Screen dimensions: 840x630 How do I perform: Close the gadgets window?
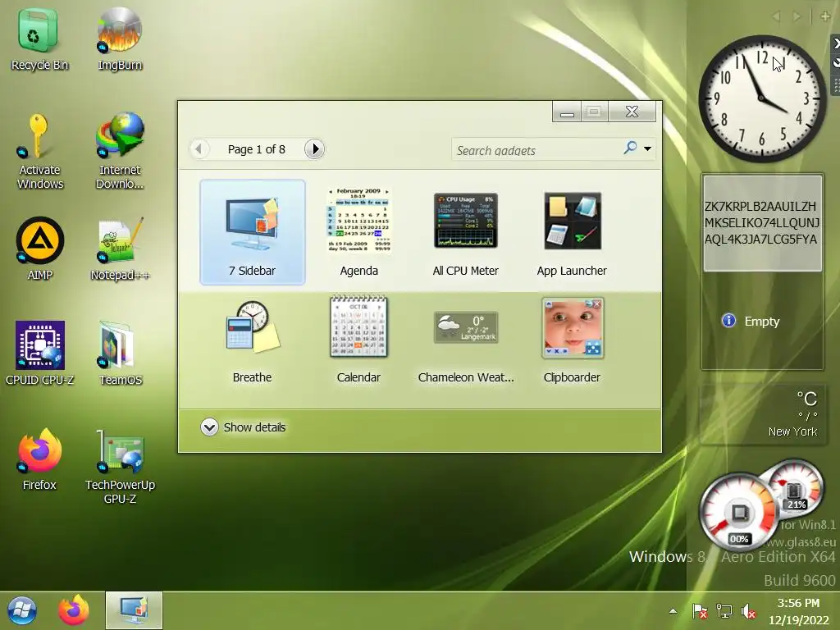tap(632, 112)
